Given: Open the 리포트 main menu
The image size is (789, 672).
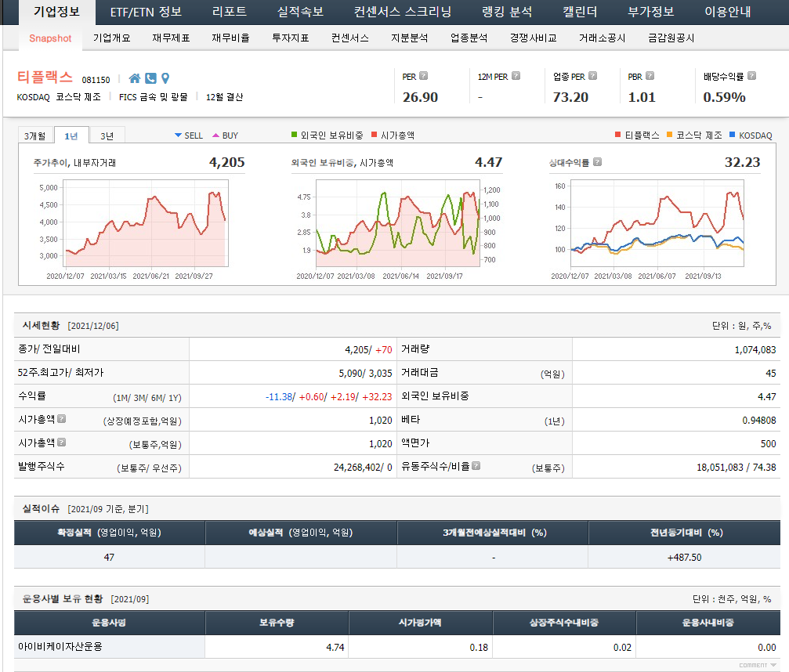Looking at the screenshot, I should [x=230, y=12].
